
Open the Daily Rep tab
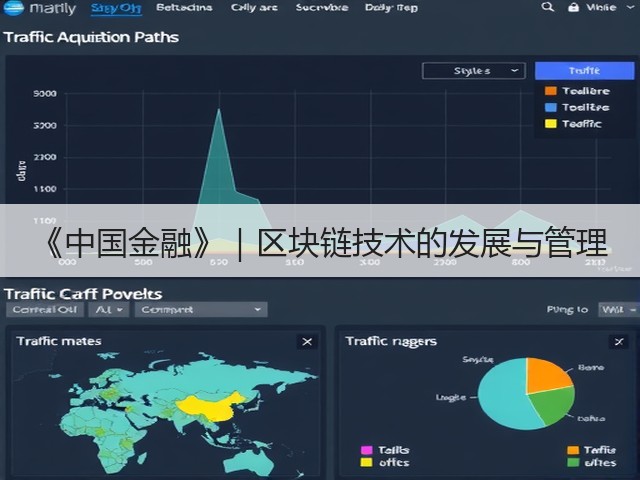point(391,7)
